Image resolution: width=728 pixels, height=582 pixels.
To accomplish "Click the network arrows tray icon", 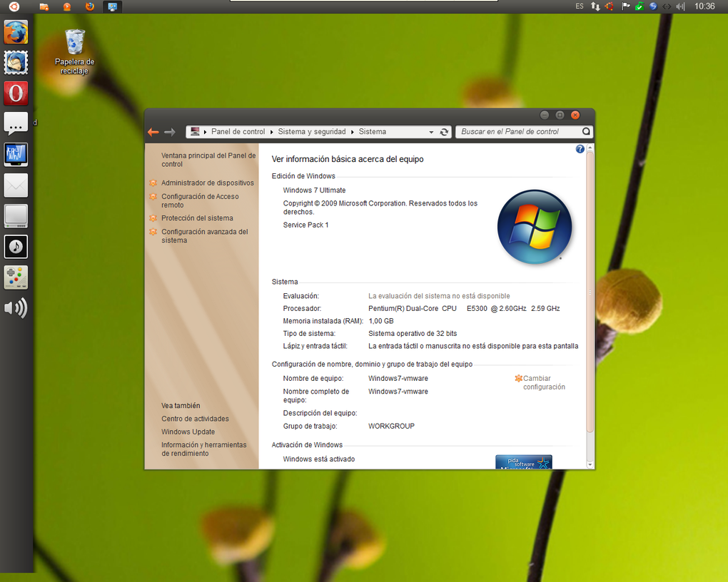I will pyautogui.click(x=595, y=6).
